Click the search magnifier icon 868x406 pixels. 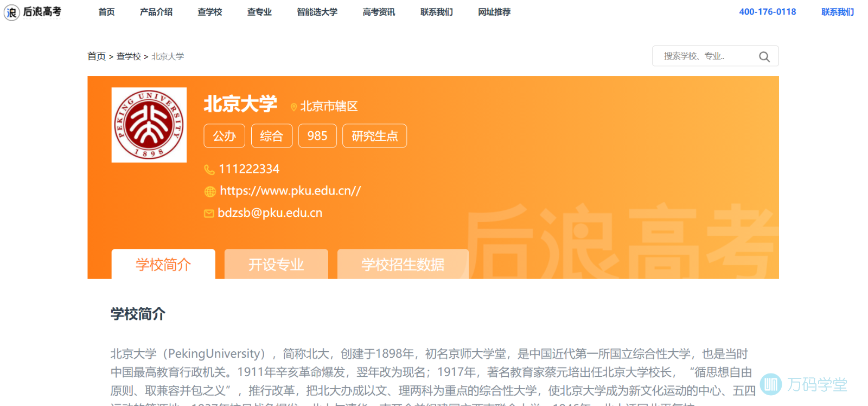tap(764, 56)
